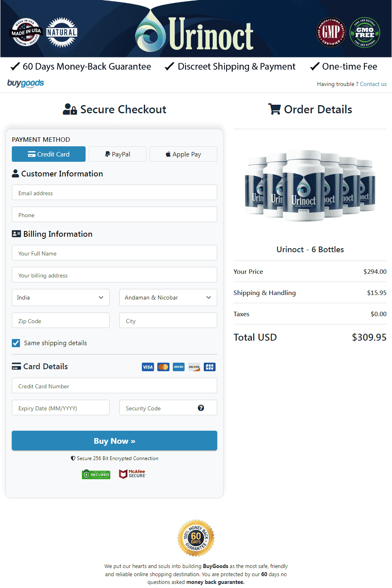Image resolution: width=392 pixels, height=588 pixels.
Task: Click the Discover card icon
Action: pos(194,367)
